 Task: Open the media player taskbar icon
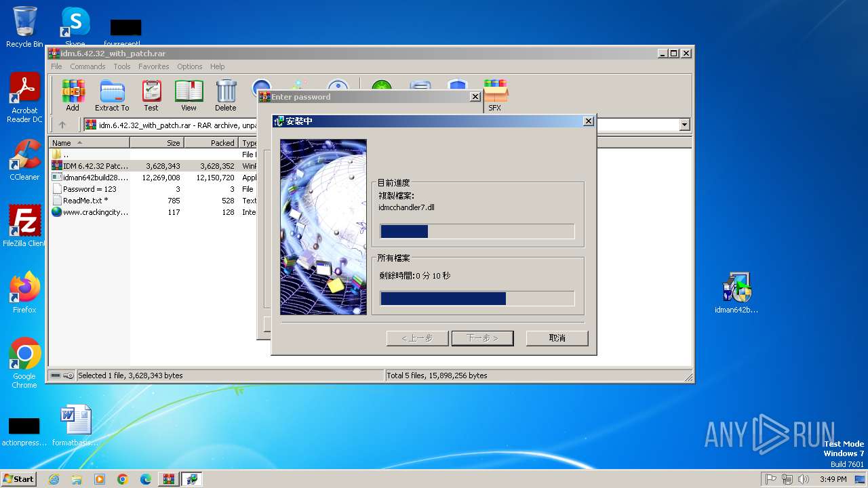click(x=100, y=479)
